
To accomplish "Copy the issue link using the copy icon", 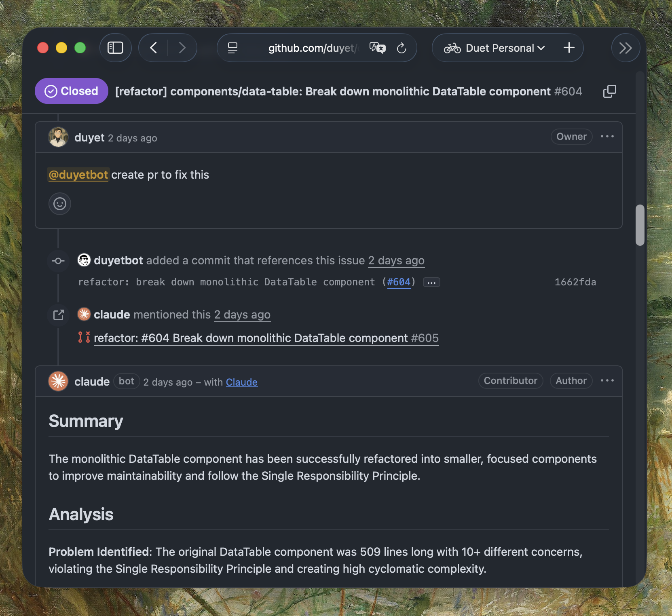I will click(x=610, y=91).
